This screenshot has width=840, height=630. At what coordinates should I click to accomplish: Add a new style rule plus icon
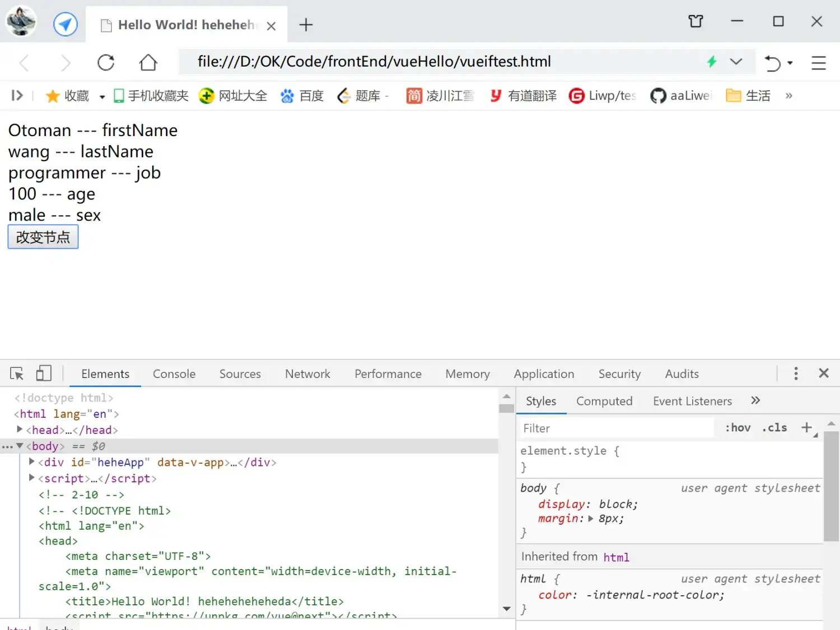pyautogui.click(x=807, y=428)
